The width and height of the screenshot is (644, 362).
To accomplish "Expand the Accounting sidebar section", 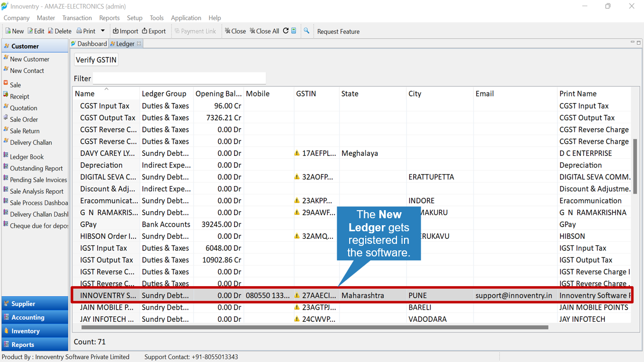I will [x=35, y=317].
